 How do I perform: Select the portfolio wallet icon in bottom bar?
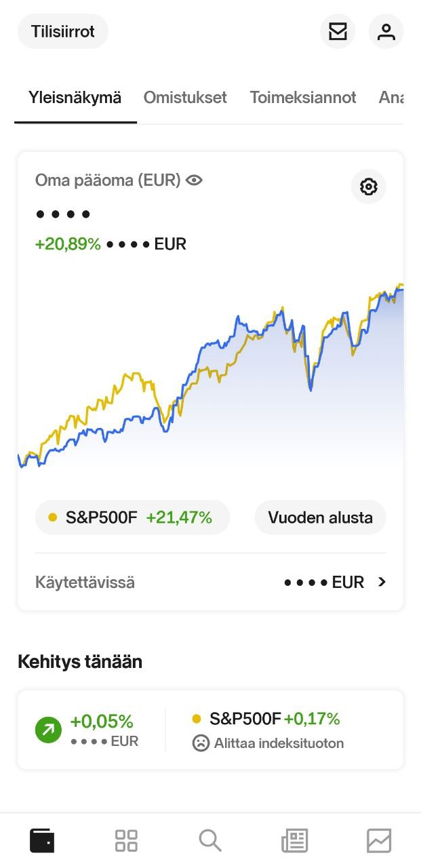coord(41,840)
